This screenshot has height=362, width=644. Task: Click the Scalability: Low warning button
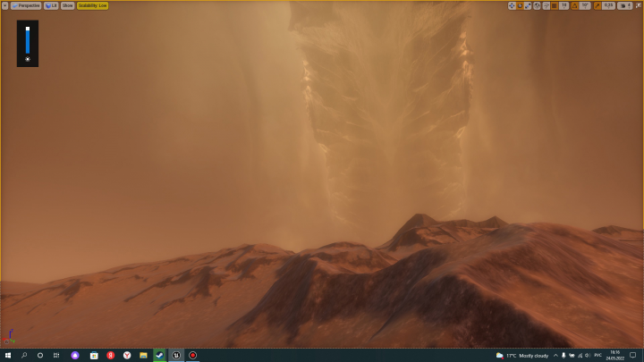click(92, 5)
